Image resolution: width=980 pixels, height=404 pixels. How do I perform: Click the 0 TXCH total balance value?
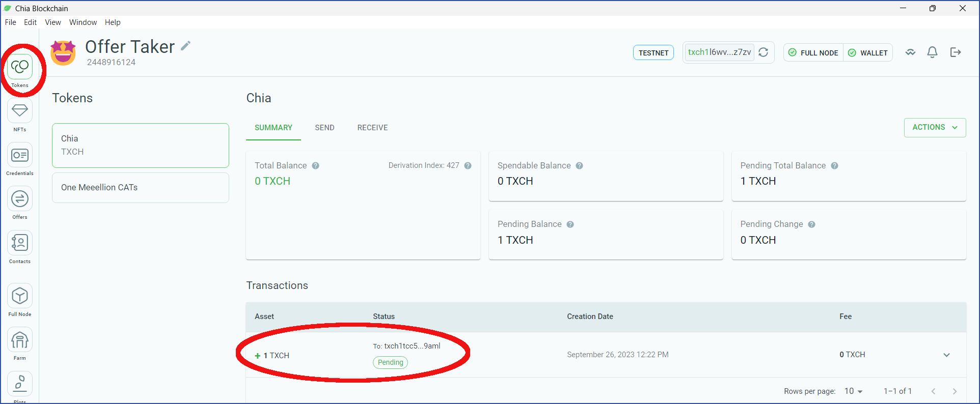[273, 181]
